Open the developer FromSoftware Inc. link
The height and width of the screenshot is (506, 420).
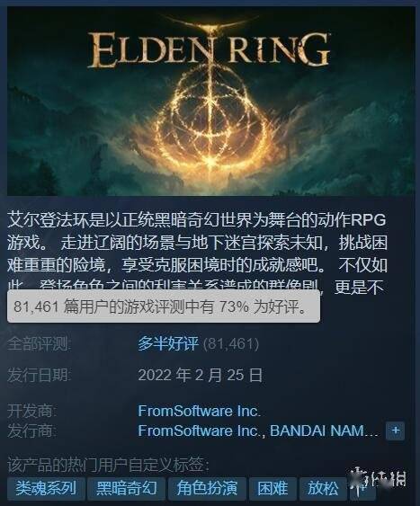[199, 411]
